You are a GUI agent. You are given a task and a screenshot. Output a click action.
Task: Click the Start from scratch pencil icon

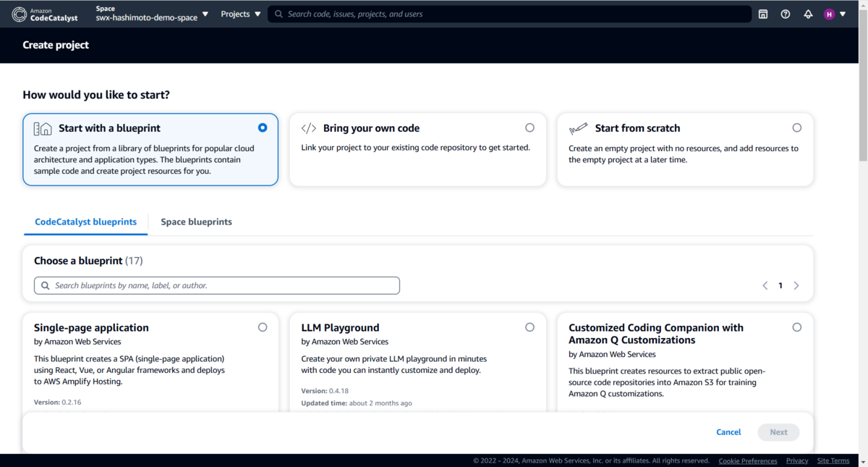pos(578,128)
